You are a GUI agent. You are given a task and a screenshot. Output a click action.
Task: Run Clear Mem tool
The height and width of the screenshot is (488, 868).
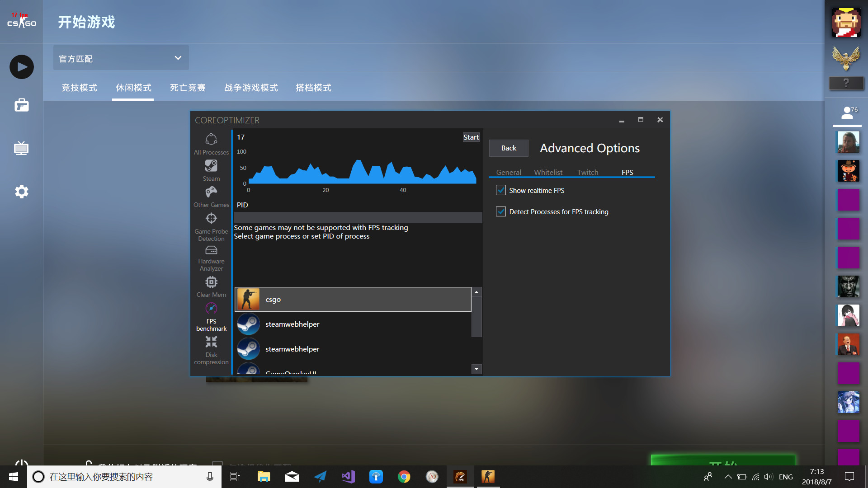[x=211, y=287]
